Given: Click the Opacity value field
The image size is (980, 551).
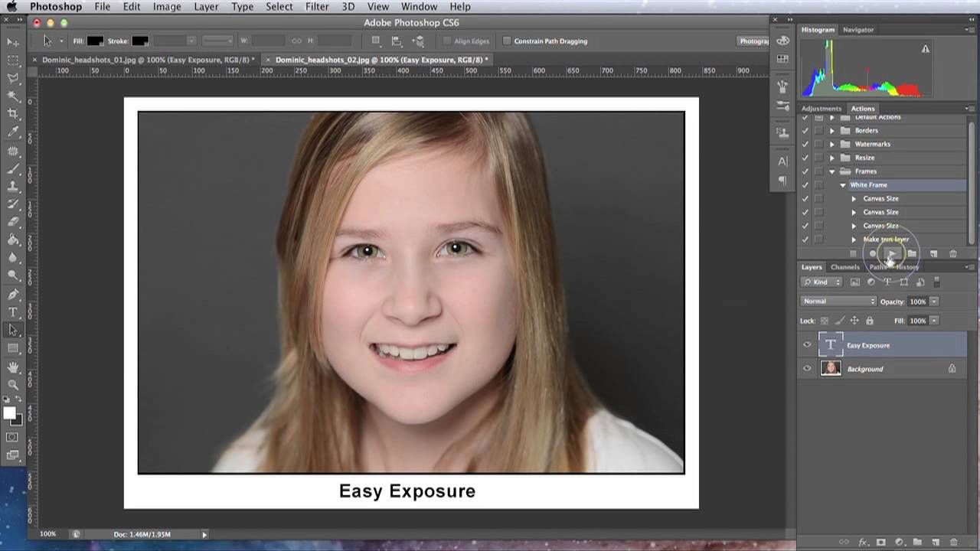Looking at the screenshot, I should [917, 302].
